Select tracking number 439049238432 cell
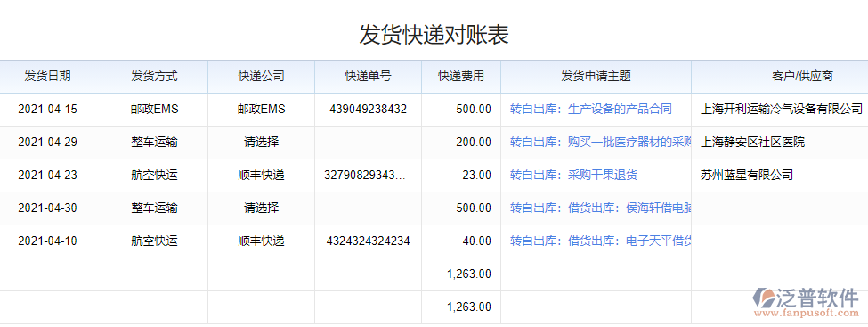This screenshot has height=327, width=868. 369,110
